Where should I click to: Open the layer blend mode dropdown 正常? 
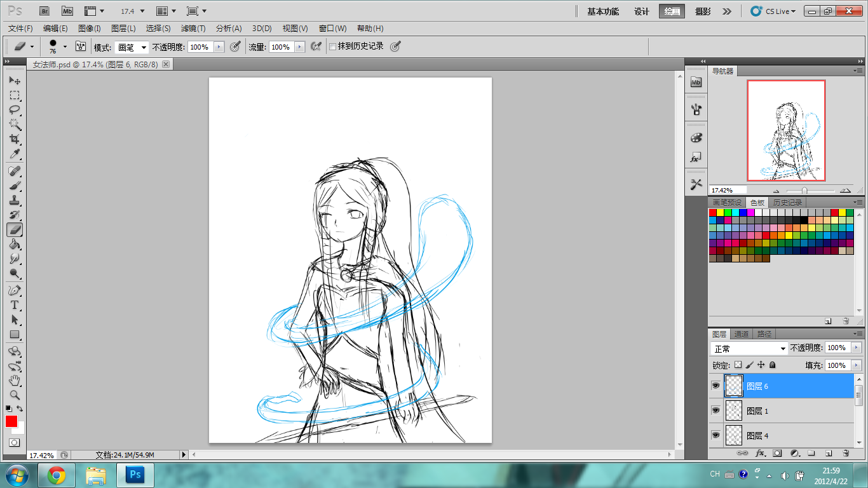pyautogui.click(x=749, y=349)
